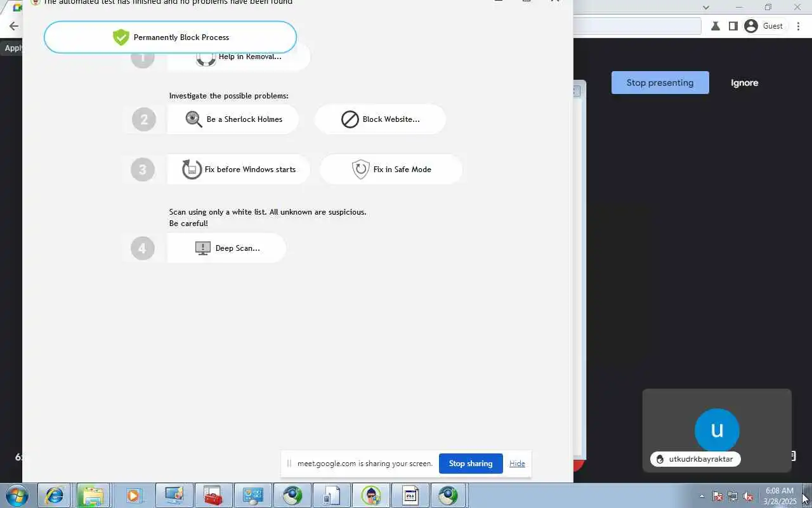Expand the Chrome tab search chevron
This screenshot has height=508, width=812.
click(x=705, y=8)
